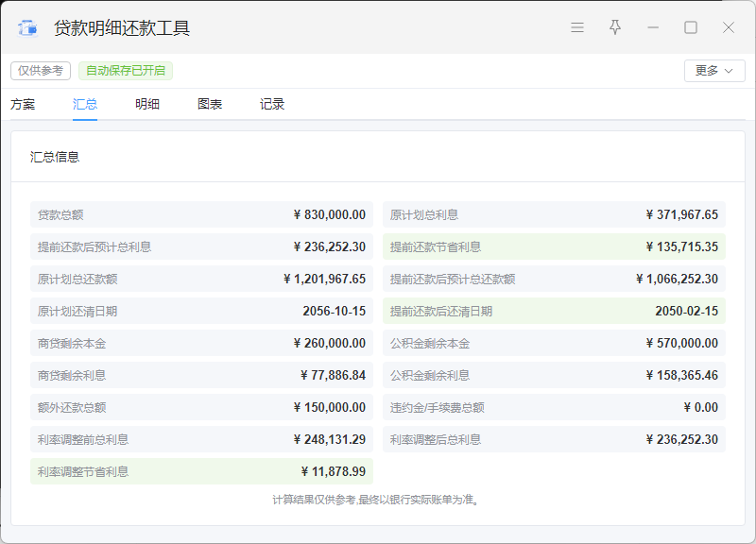Click the 提前还款后还清日期 label
The image size is (756, 544).
441,312
